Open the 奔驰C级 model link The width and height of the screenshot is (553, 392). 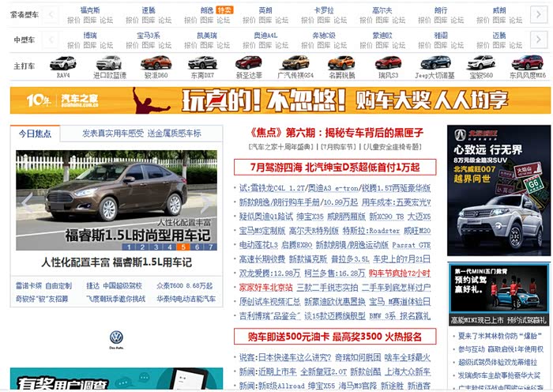[324, 36]
